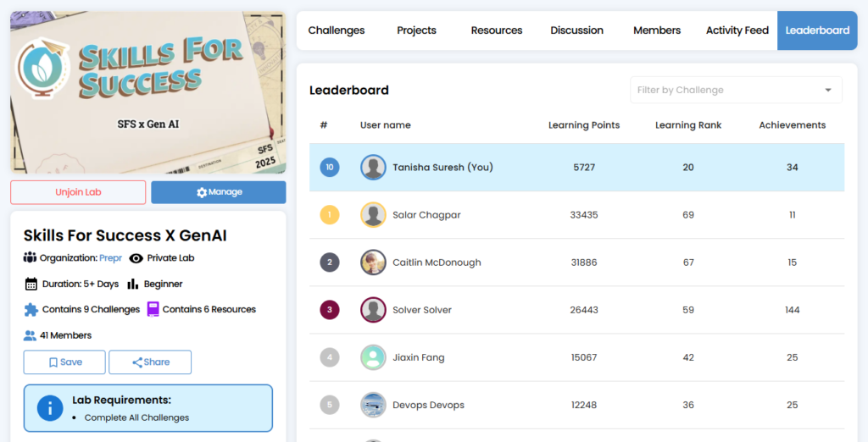Viewport: 868px width, 442px height.
Task: Click the 5727 learning points value
Action: (584, 167)
